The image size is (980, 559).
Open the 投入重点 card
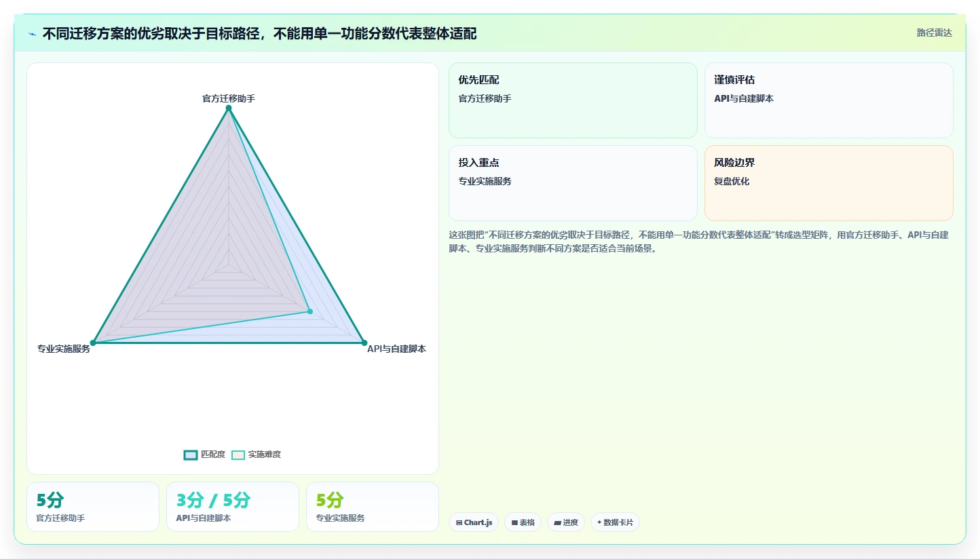[x=573, y=183]
